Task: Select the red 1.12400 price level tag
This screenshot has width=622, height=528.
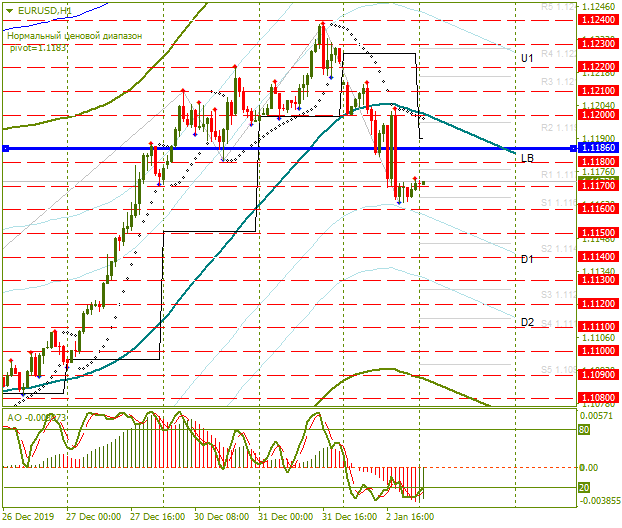Action: pos(599,19)
